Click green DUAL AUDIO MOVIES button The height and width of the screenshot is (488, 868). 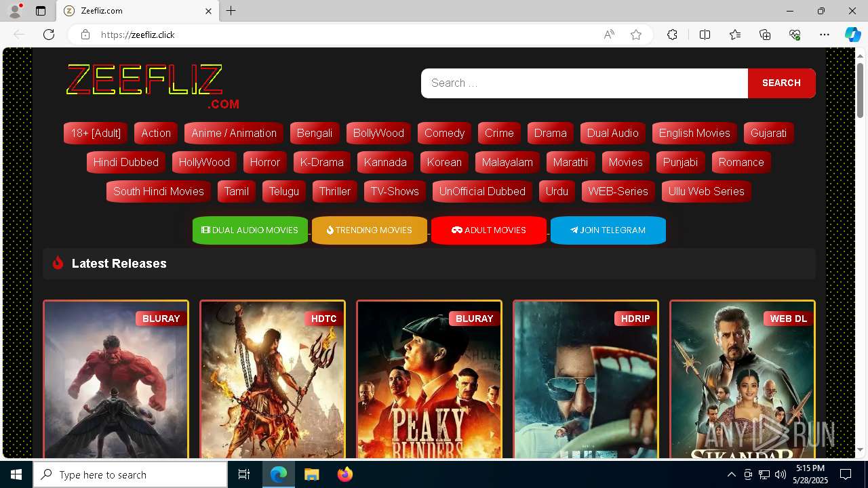(x=250, y=230)
